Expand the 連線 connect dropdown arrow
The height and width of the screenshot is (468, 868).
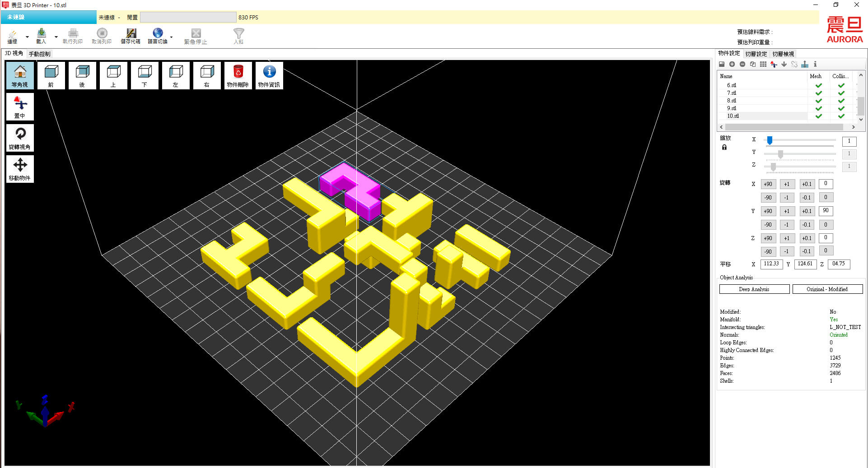coord(27,37)
